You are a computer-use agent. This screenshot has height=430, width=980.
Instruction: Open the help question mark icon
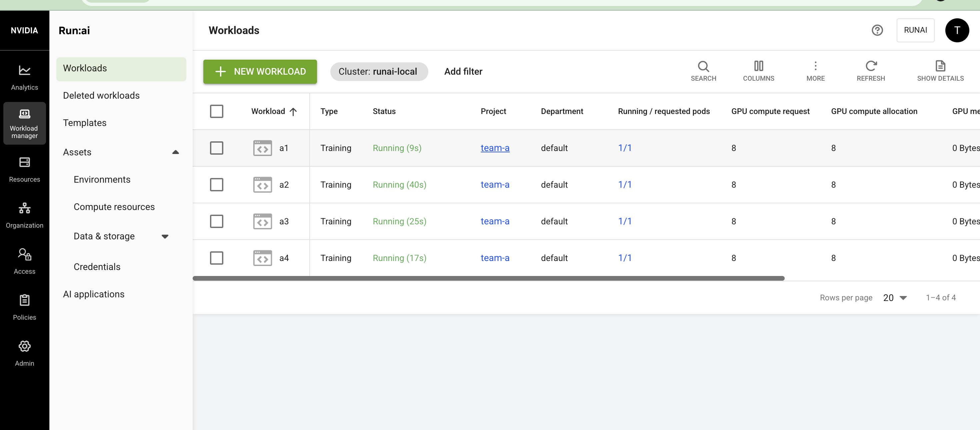click(x=877, y=30)
